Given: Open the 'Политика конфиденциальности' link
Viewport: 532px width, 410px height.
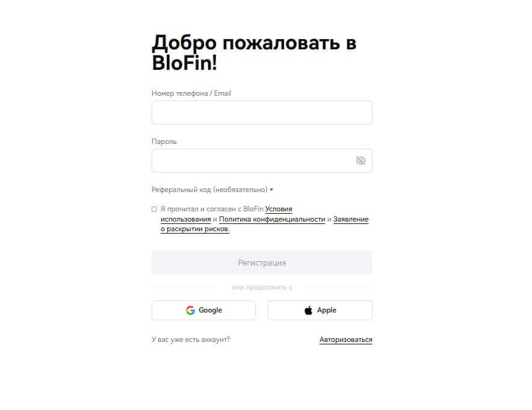Looking at the screenshot, I should coord(271,219).
